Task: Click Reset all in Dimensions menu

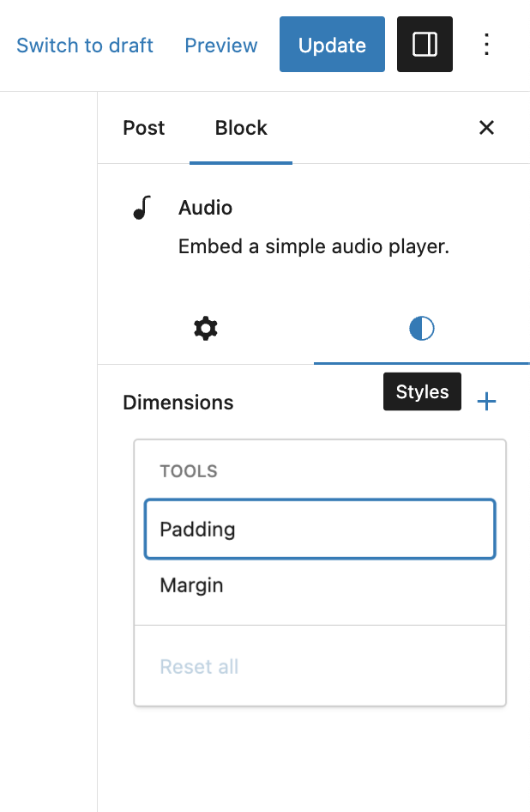Action: tap(199, 666)
